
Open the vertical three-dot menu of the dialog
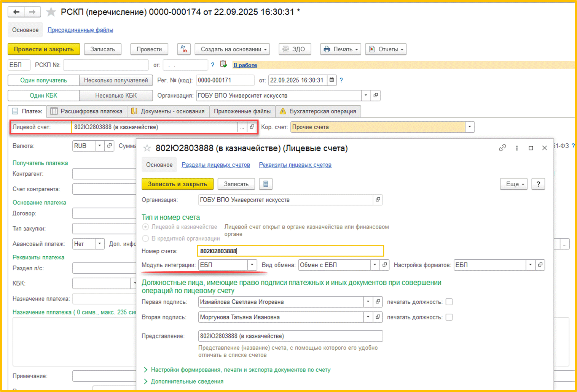click(517, 148)
